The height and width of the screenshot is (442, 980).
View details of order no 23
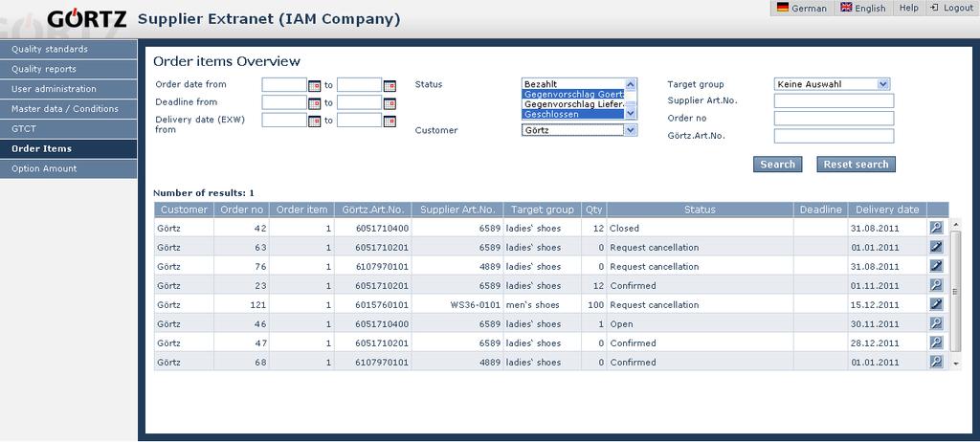click(x=936, y=285)
